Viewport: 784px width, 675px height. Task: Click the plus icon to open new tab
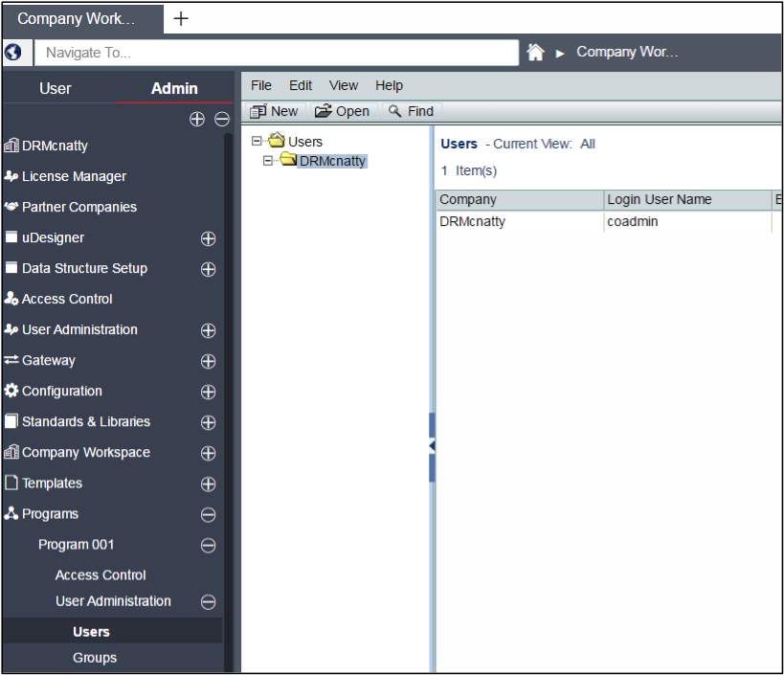(181, 18)
